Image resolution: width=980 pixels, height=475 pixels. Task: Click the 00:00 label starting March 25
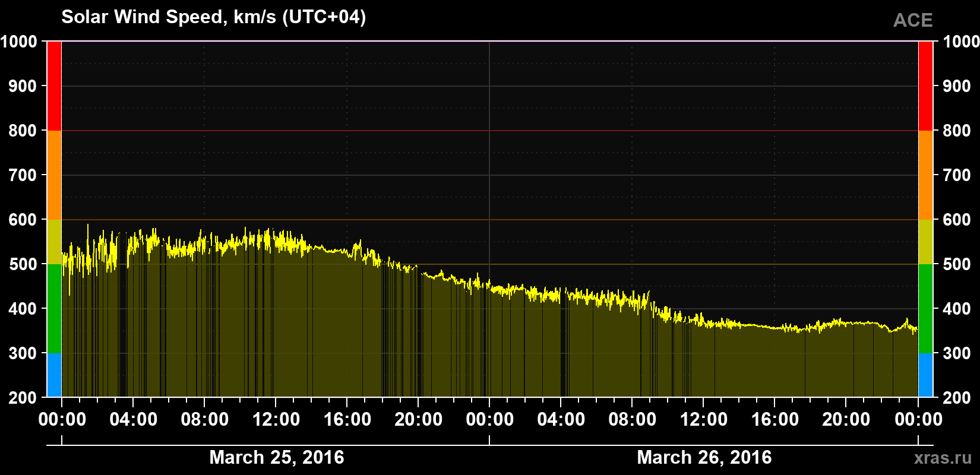pos(62,419)
